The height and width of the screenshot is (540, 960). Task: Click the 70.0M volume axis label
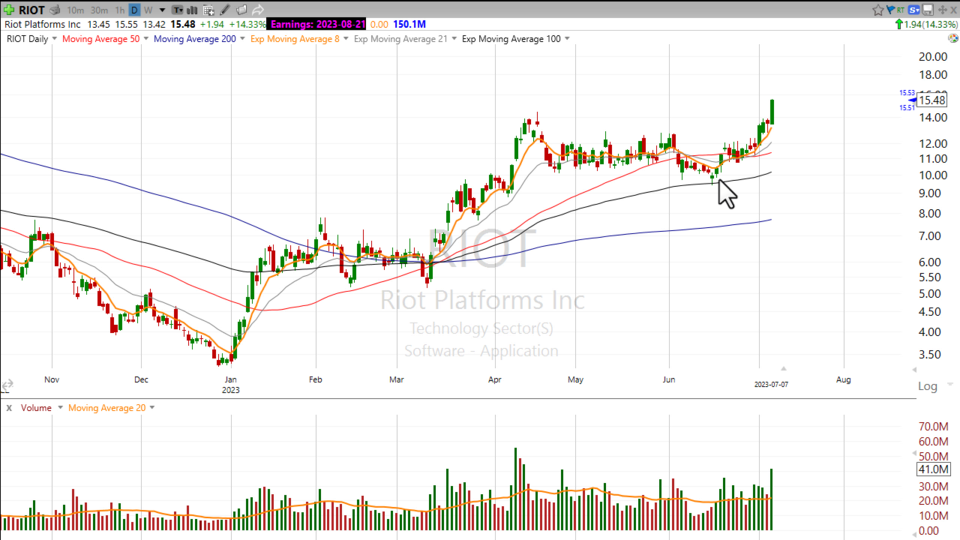coord(934,427)
